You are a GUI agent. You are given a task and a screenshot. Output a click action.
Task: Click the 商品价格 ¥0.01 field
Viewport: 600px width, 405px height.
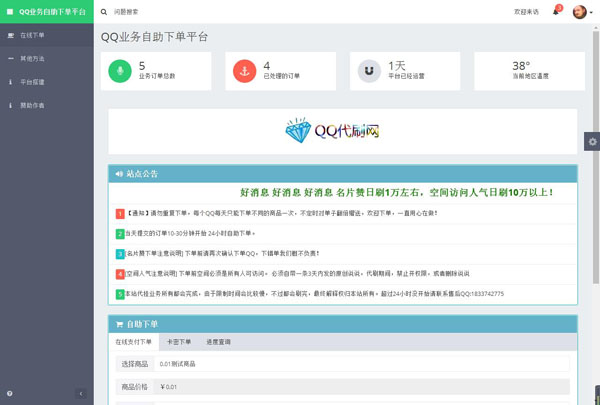click(362, 387)
